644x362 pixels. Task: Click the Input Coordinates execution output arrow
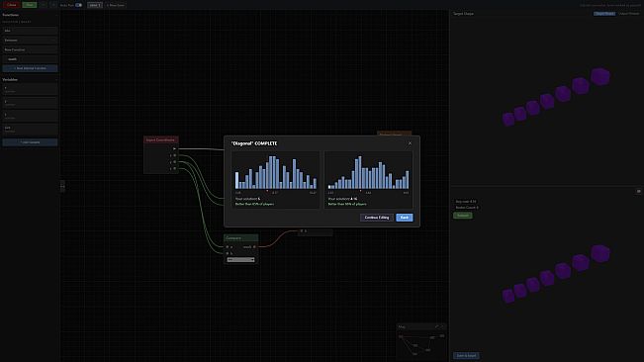(x=174, y=149)
